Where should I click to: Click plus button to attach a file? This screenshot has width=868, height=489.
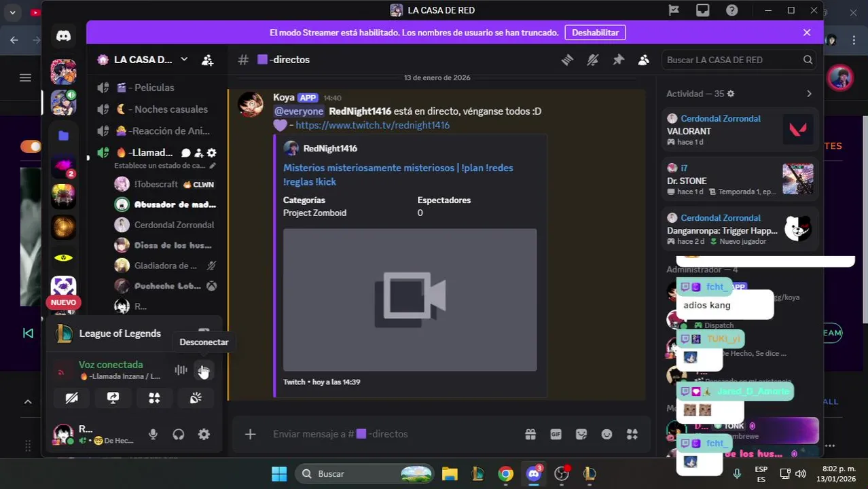click(251, 434)
